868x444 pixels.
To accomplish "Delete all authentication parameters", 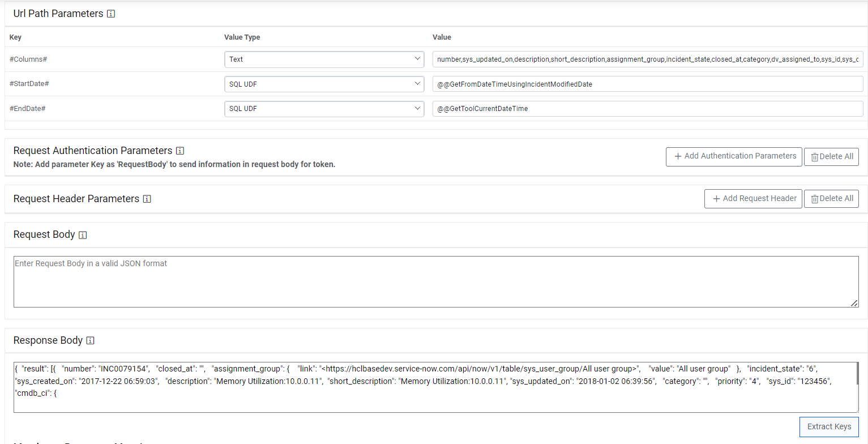I will pyautogui.click(x=831, y=156).
